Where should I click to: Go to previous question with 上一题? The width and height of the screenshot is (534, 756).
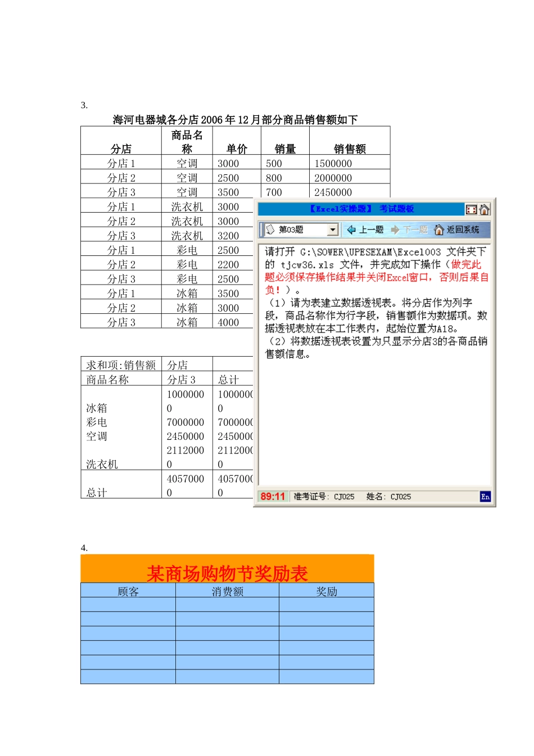(365, 229)
